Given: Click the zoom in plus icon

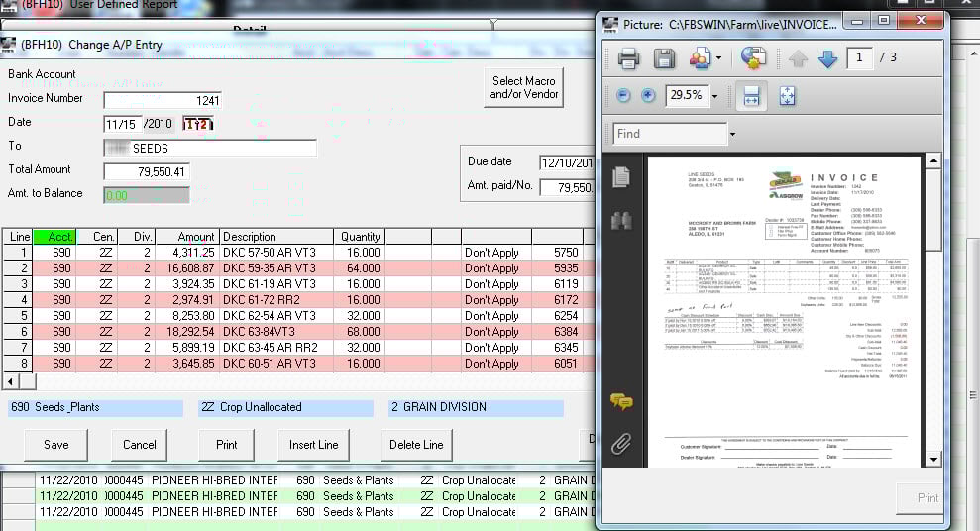Looking at the screenshot, I should coord(648,96).
